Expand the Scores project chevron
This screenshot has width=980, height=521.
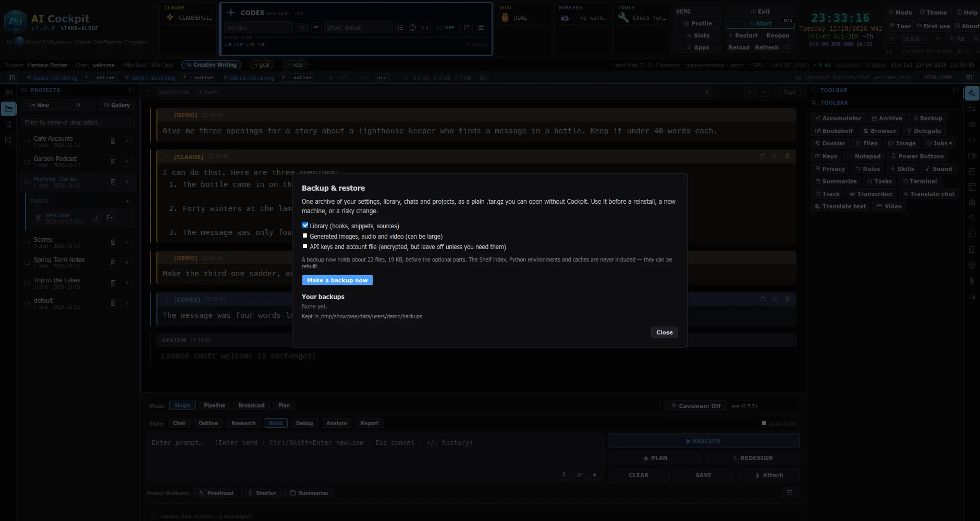(127, 242)
